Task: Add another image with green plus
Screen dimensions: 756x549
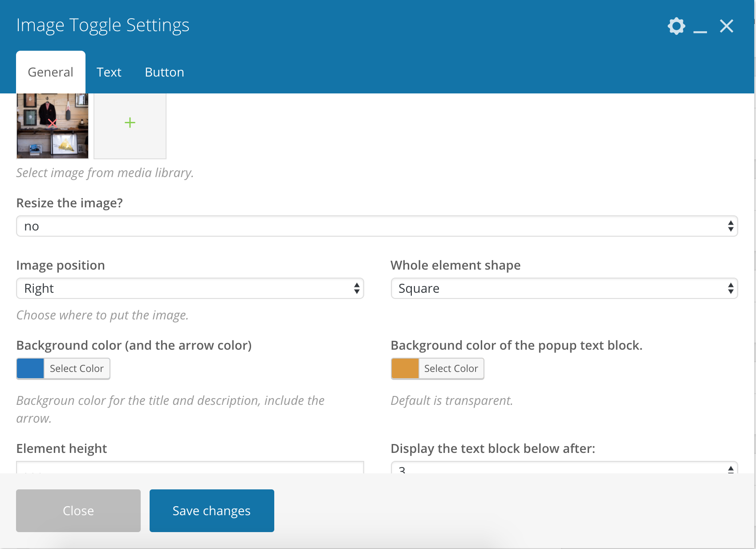Action: (x=130, y=123)
